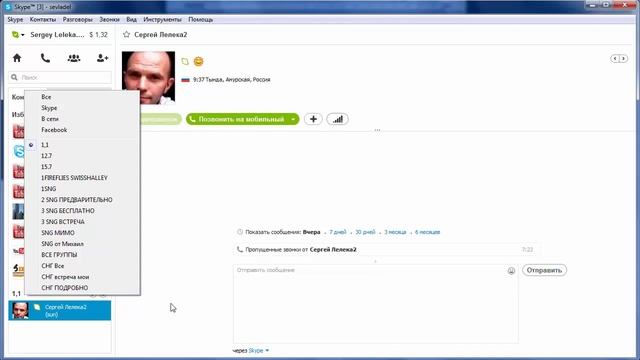Click the status note icon beside avatar
The height and width of the screenshot is (360, 640).
[185, 62]
